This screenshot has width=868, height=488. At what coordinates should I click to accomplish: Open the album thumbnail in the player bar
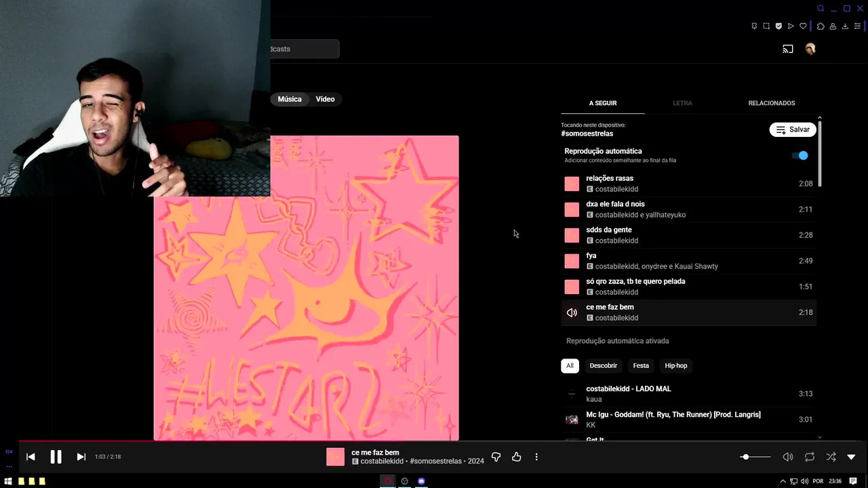335,457
